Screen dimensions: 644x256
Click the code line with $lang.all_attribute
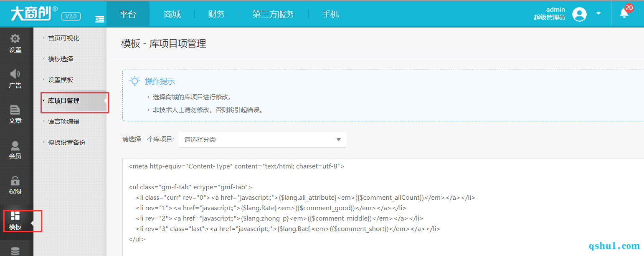click(x=305, y=198)
